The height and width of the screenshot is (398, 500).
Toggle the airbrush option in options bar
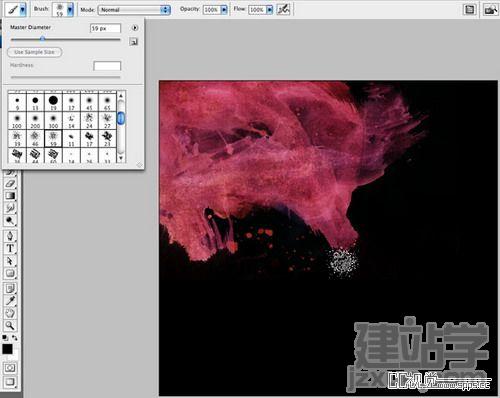(283, 9)
